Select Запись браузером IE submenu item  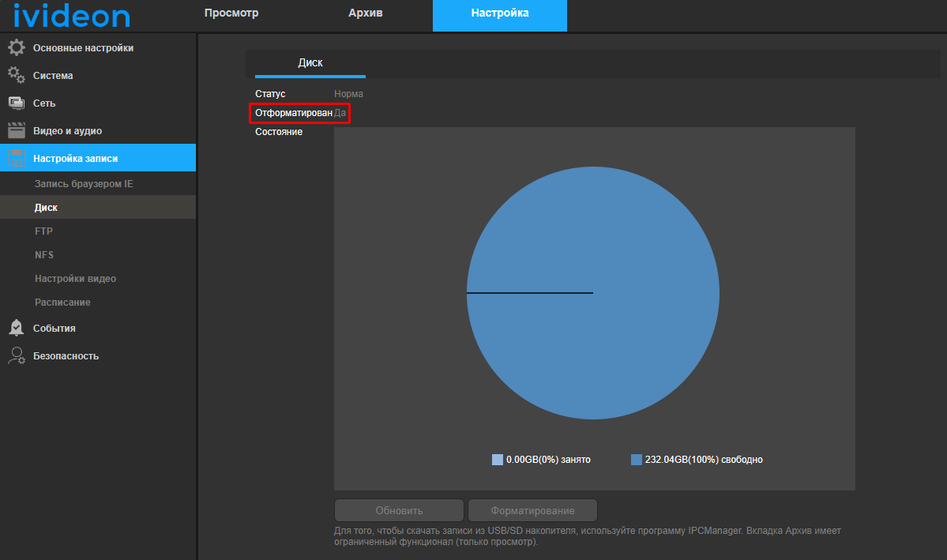point(98,184)
